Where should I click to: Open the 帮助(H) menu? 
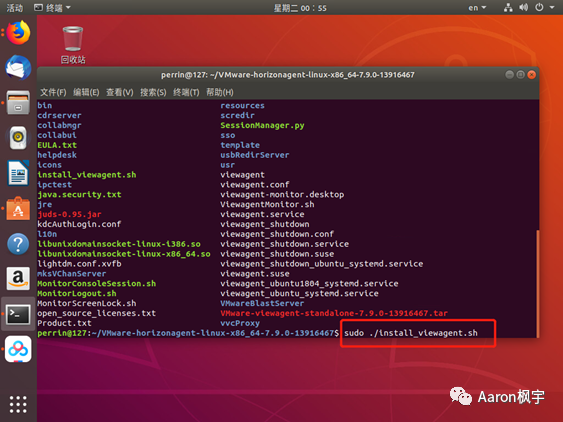point(220,92)
